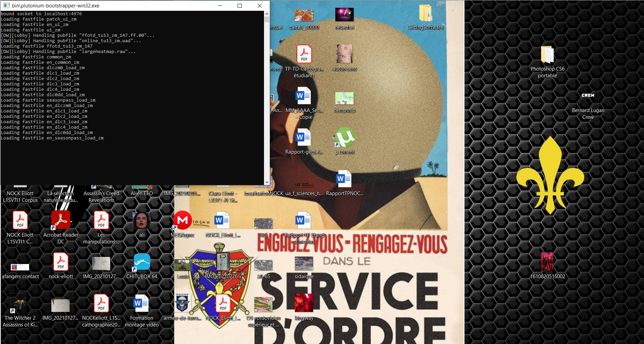644x344 pixels.
Task: Open the SlicingSoftware folder icon
Action: [426, 14]
